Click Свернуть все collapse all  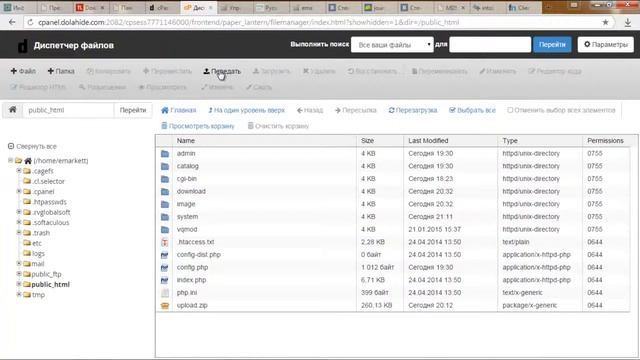[x=32, y=146]
